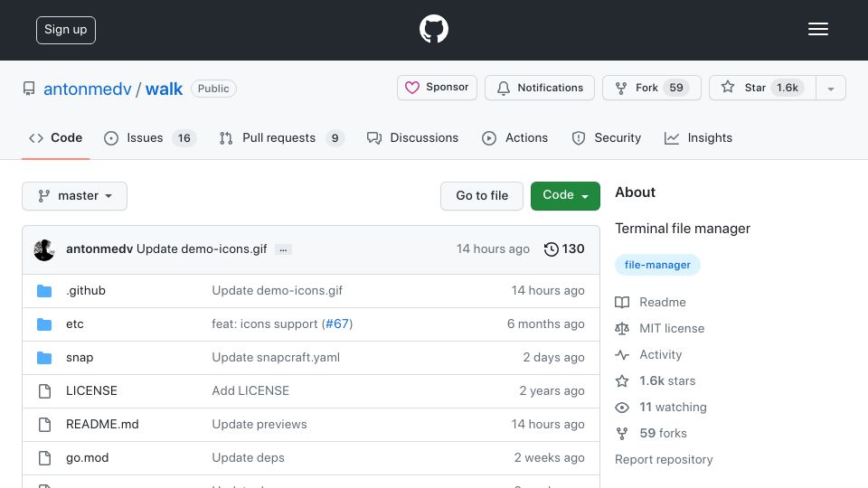This screenshot has height=488, width=868.
Task: Go to the Discussions tab
Action: tap(413, 137)
